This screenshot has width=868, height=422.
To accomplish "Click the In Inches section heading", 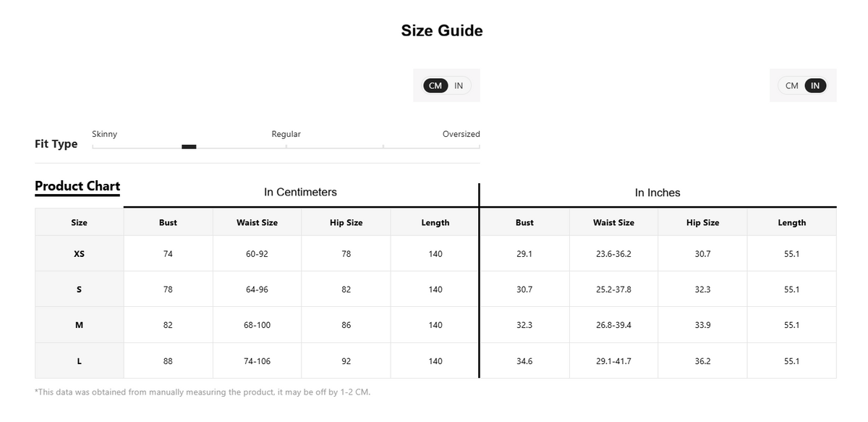I will click(x=658, y=193).
